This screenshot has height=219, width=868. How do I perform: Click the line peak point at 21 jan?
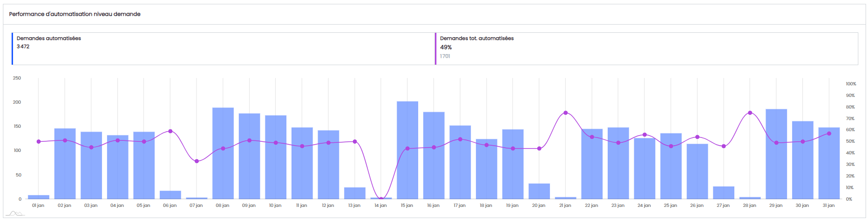565,113
